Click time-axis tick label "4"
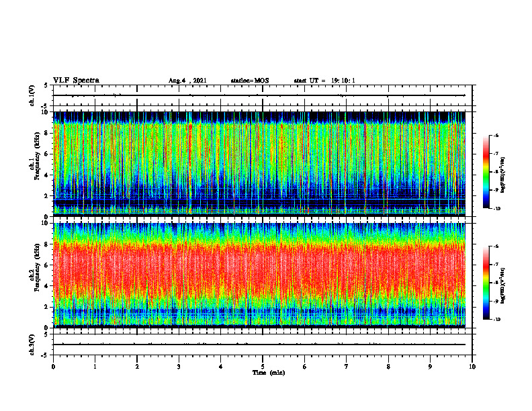This screenshot has width=532, height=411. pos(221,367)
